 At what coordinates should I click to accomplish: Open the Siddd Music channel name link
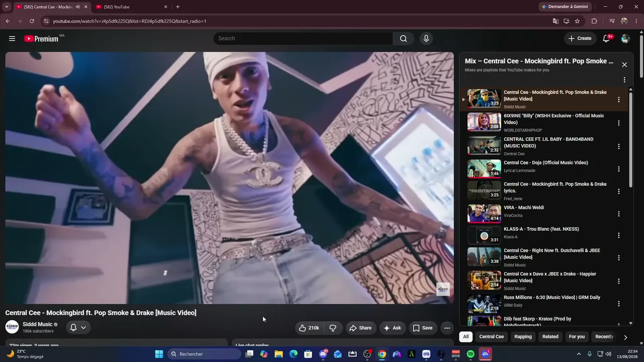click(x=38, y=324)
